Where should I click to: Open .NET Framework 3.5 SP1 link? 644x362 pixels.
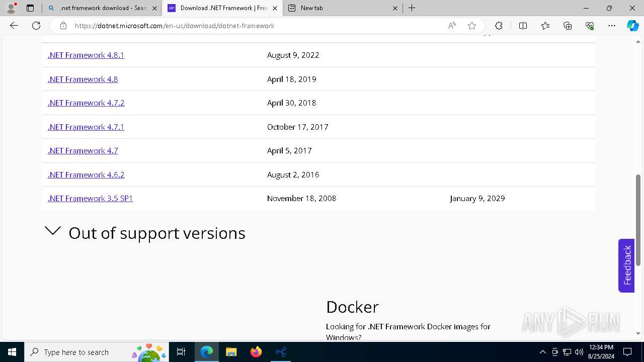coord(91,199)
